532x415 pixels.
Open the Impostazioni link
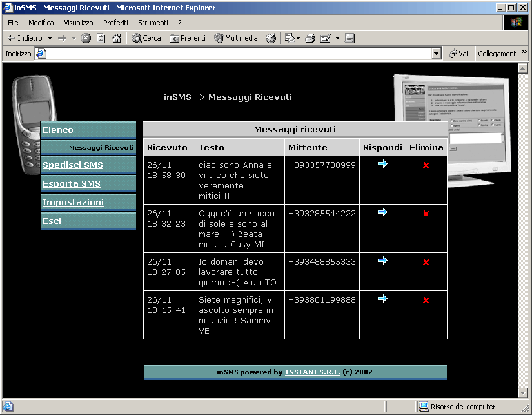pyautogui.click(x=73, y=203)
